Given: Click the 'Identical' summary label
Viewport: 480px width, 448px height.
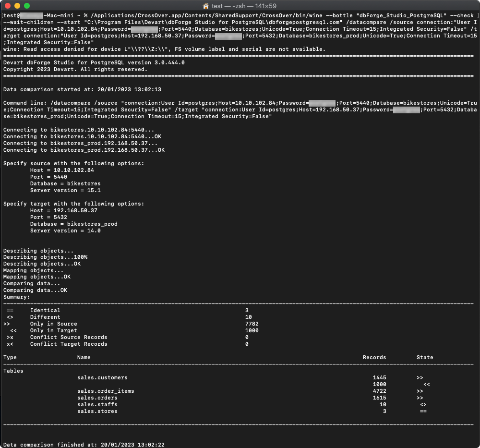Looking at the screenshot, I should point(45,311).
